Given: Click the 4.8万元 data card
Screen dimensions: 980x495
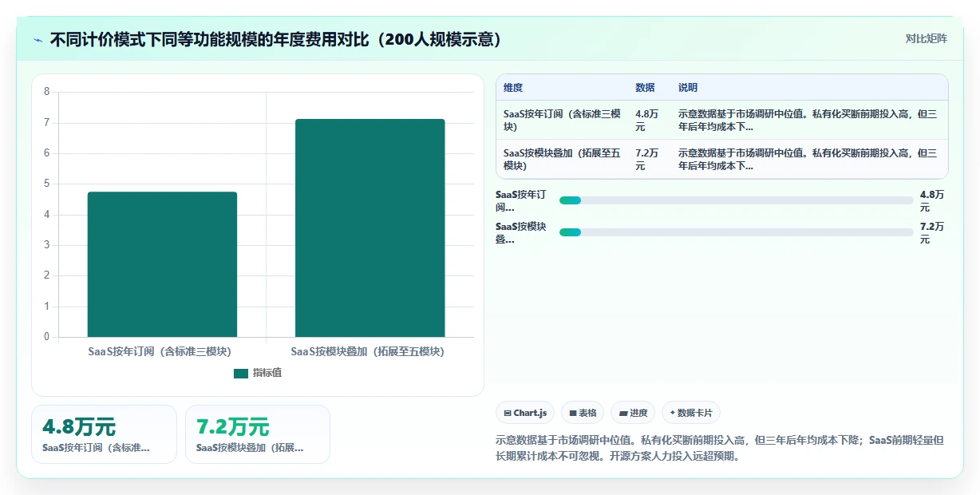Looking at the screenshot, I should (x=104, y=434).
